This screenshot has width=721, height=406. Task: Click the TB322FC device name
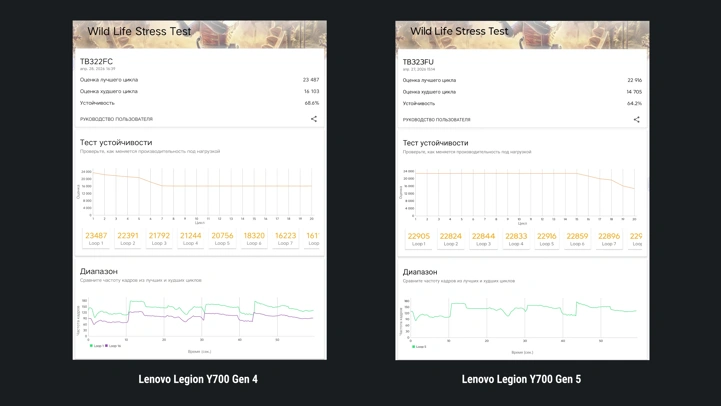coord(96,61)
